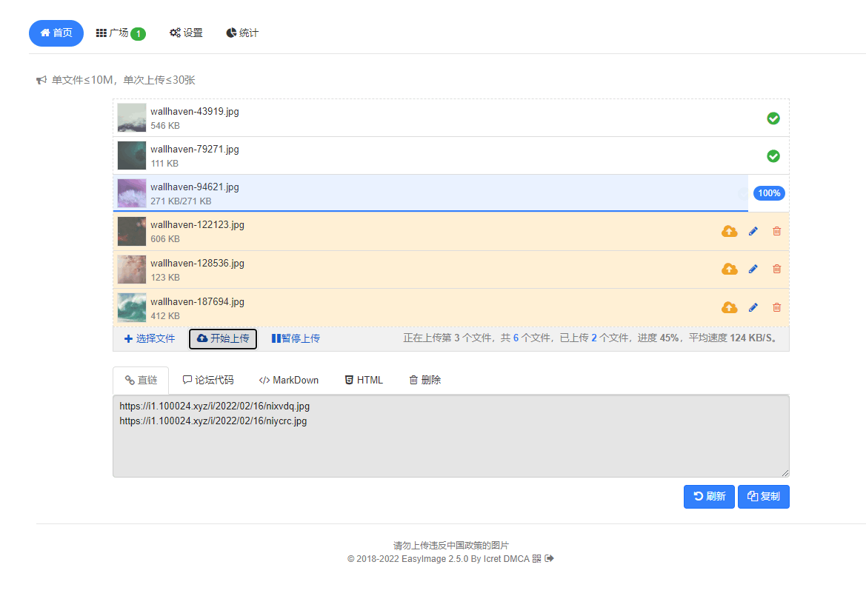Click green checkmark of wallhaven-43919.jpg
866x616 pixels.
[773, 118]
